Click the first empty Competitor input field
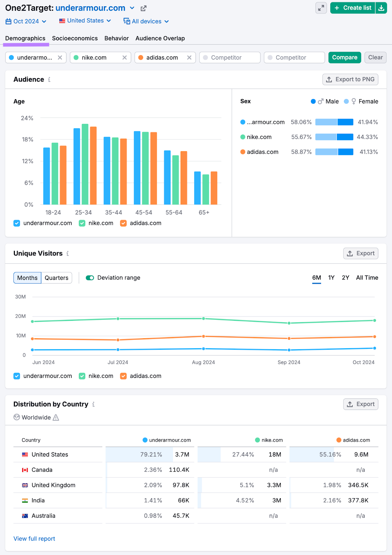This screenshot has height=555, width=392. (230, 58)
